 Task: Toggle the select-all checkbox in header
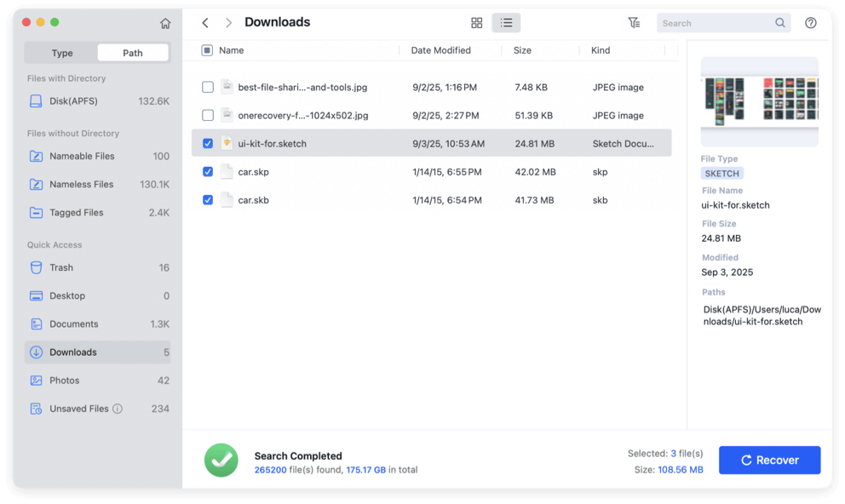pos(205,50)
